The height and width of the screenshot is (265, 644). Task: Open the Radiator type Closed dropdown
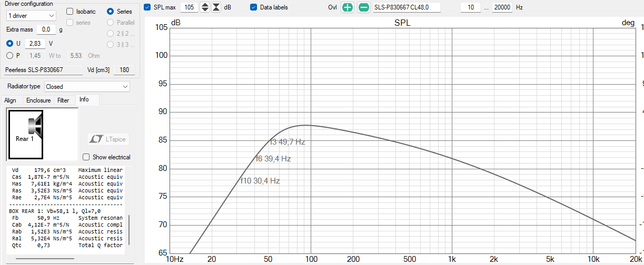(87, 86)
